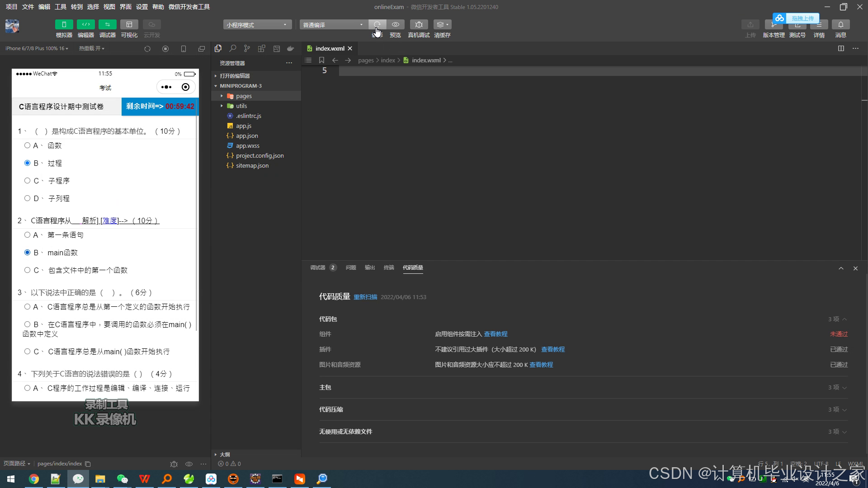Click the 重新扫描 rescan link
Screen dimensions: 868x488
coord(365,297)
